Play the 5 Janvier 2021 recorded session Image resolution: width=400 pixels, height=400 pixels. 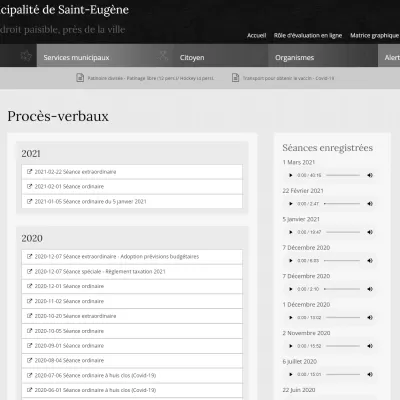[290, 232]
